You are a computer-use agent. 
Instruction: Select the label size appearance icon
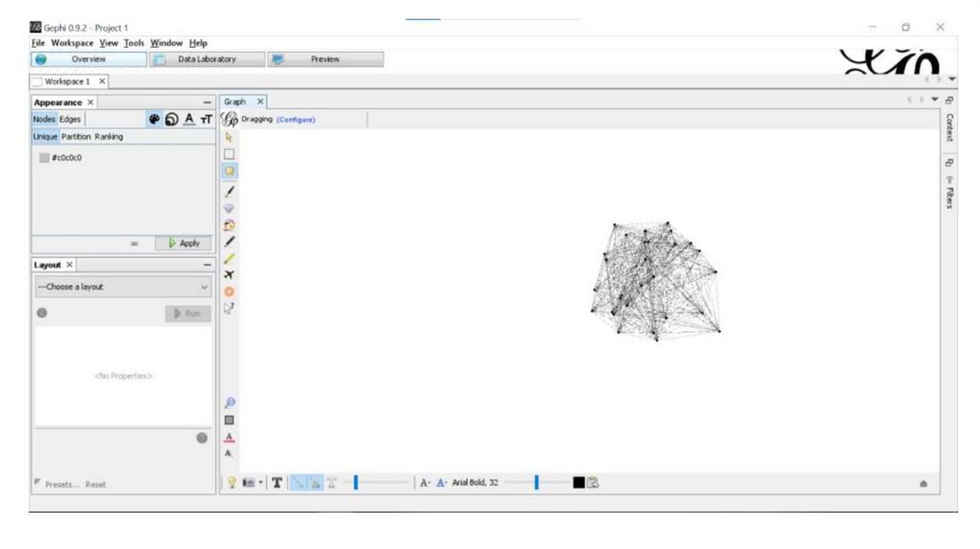click(207, 120)
